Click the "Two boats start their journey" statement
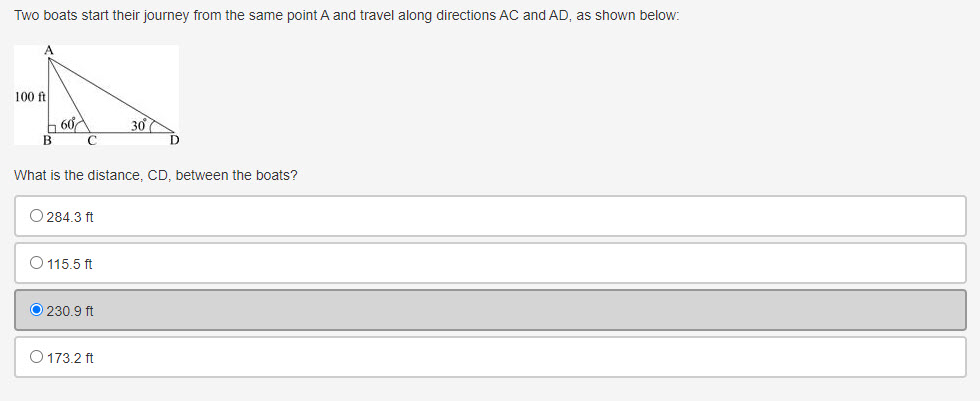The width and height of the screenshot is (980, 401). click(x=346, y=19)
